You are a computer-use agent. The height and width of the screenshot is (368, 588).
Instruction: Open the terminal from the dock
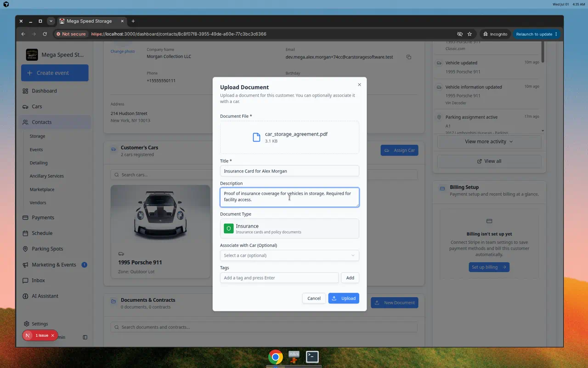pyautogui.click(x=312, y=356)
